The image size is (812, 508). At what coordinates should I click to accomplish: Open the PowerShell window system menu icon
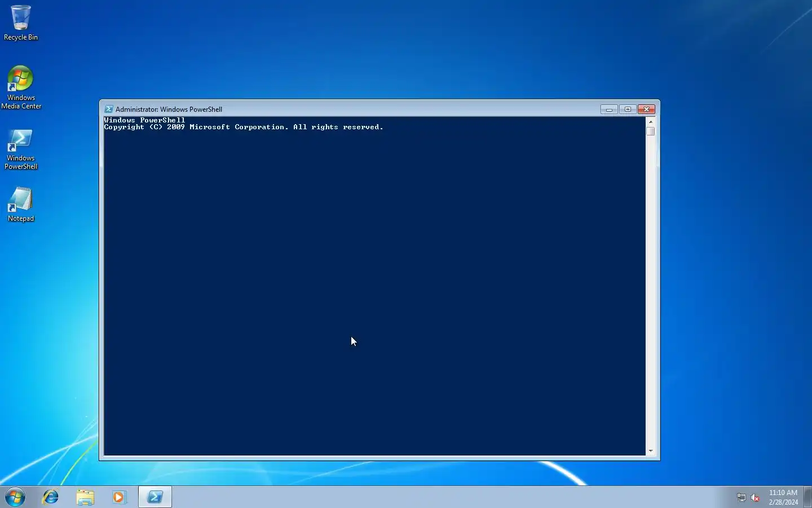[x=109, y=110]
